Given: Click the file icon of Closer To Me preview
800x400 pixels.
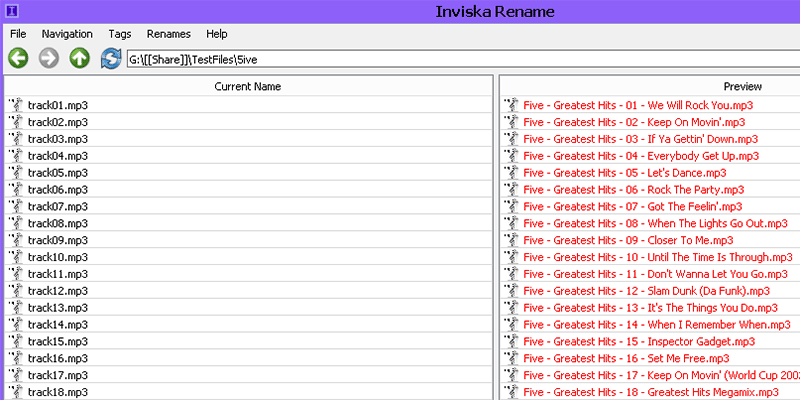Looking at the screenshot, I should [512, 239].
